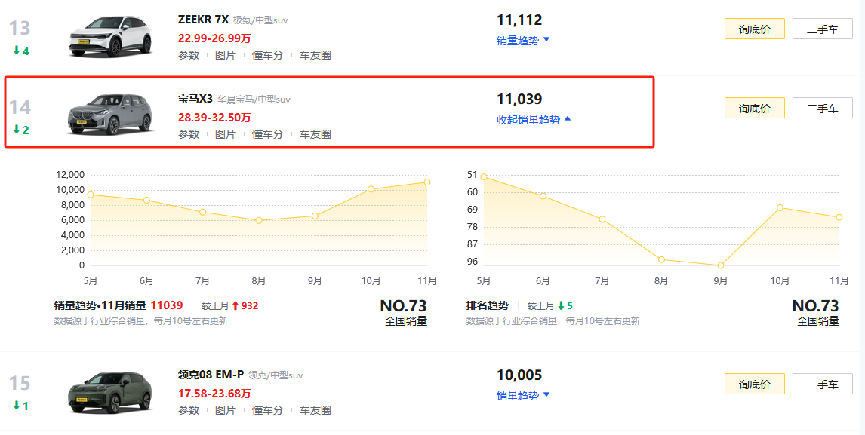Open 参数 link under 领克08 EM-P
Viewport: 865px width, 435px height.
pyautogui.click(x=189, y=411)
